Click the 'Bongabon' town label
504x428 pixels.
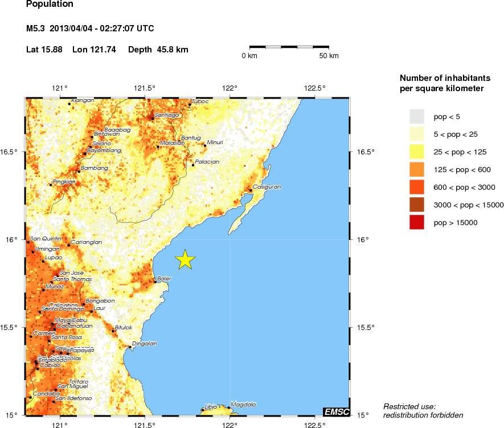(100, 301)
